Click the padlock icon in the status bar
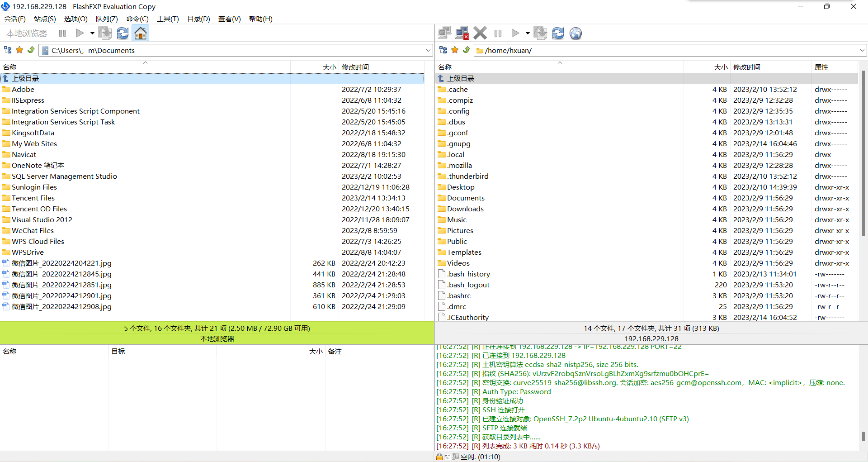Screen dimensions: 868x462 click(439, 457)
